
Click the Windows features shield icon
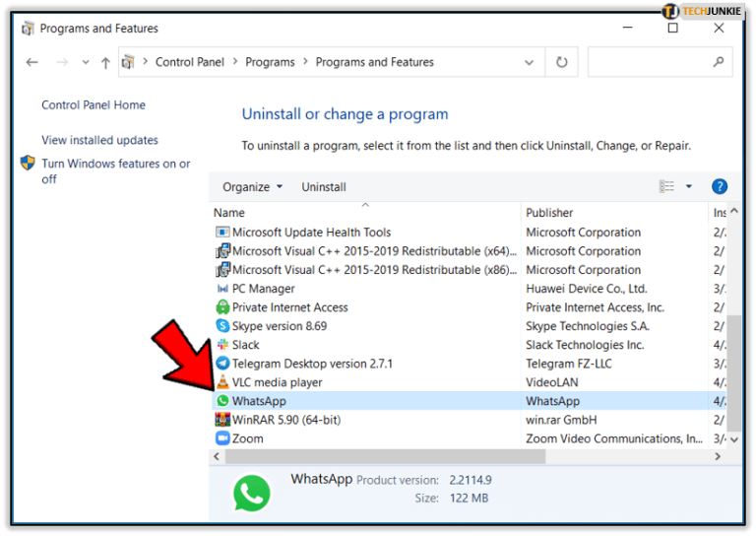tap(28, 163)
